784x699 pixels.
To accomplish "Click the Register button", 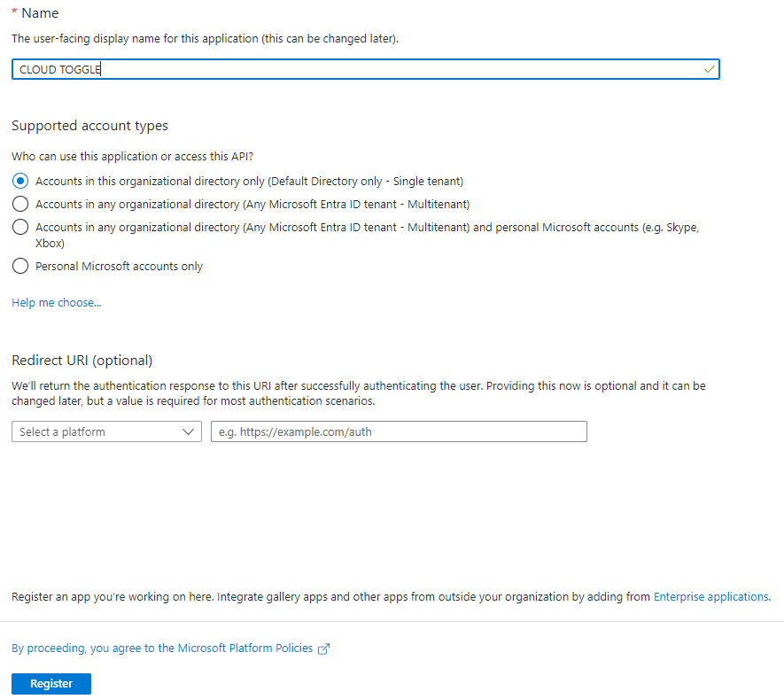I will pos(51,684).
